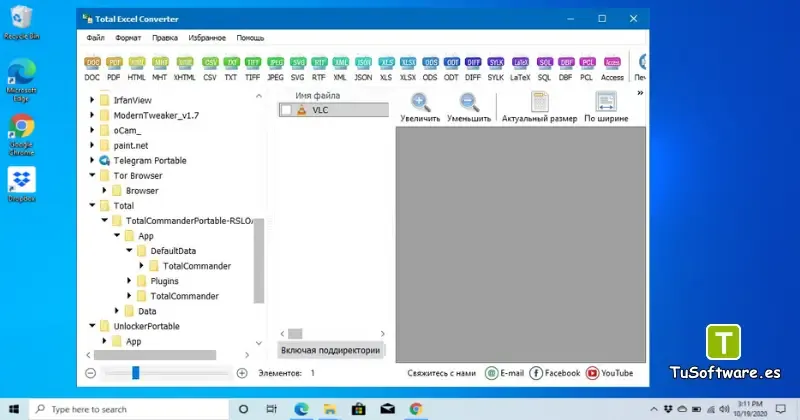Fit preview По ширине
This screenshot has height=420, width=800.
(606, 107)
